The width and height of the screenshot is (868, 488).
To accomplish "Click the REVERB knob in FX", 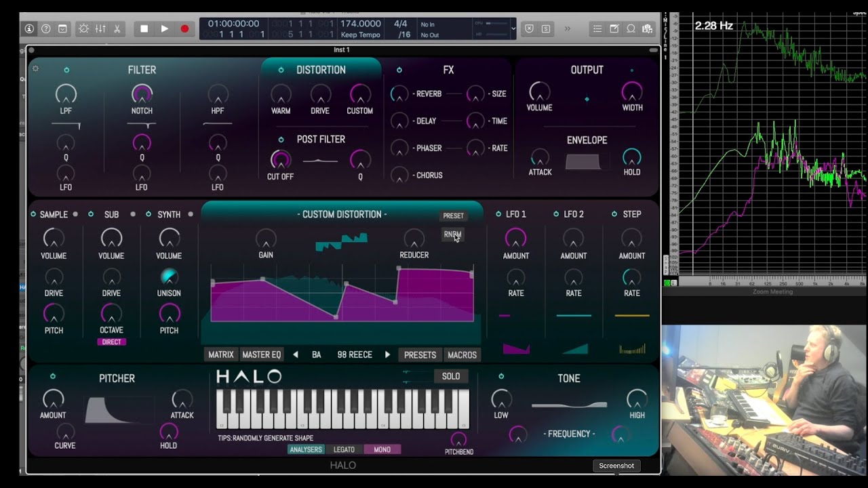I will [399, 94].
